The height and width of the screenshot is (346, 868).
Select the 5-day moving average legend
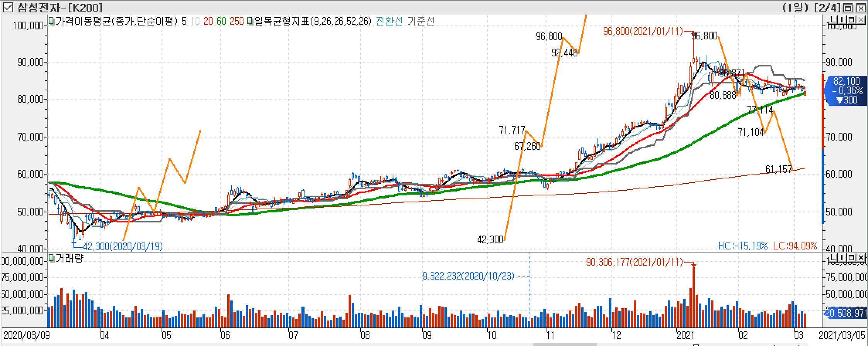point(184,21)
